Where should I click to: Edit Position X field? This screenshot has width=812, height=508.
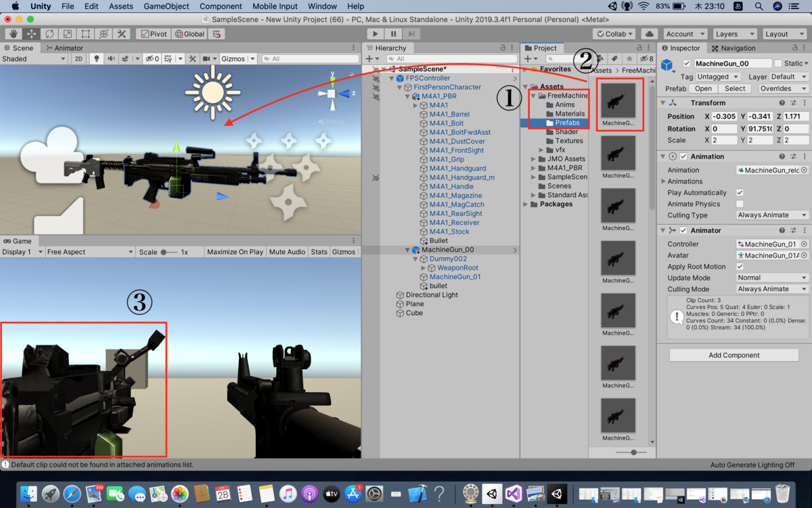coord(724,117)
